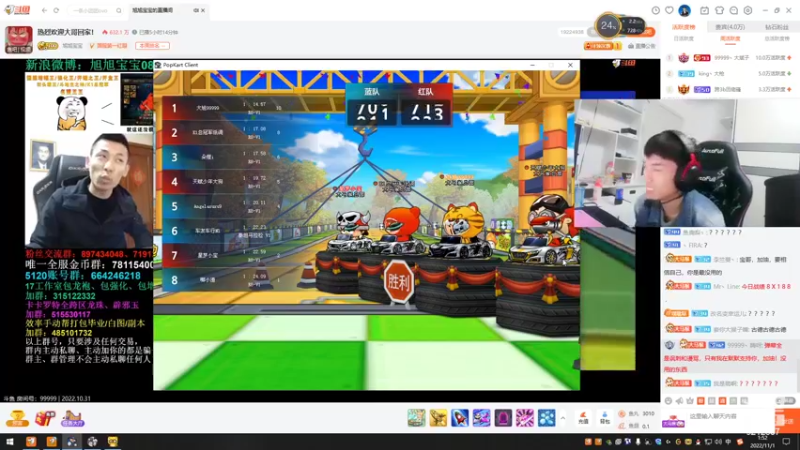800x450 pixels.
Task: Click the floating 24% performance ball
Action: click(608, 26)
